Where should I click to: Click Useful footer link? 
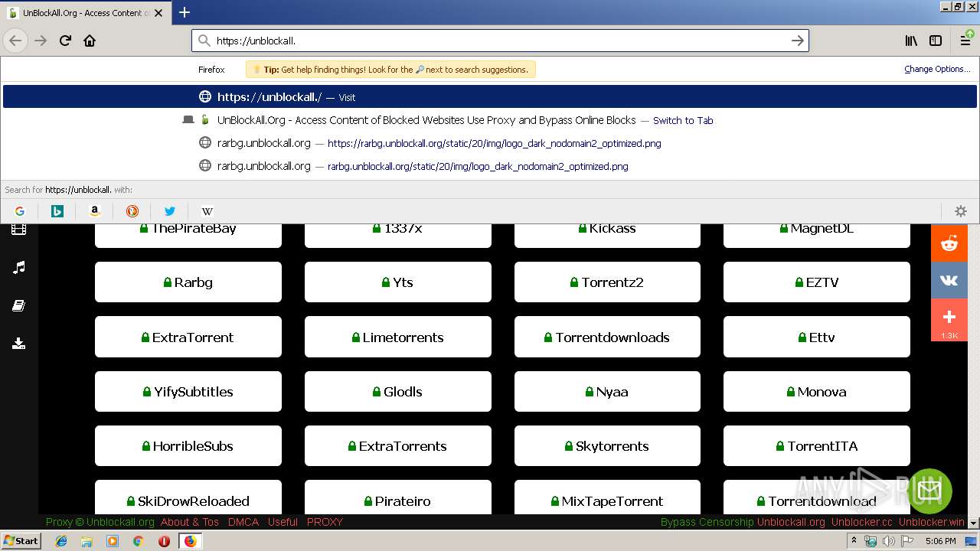point(283,522)
